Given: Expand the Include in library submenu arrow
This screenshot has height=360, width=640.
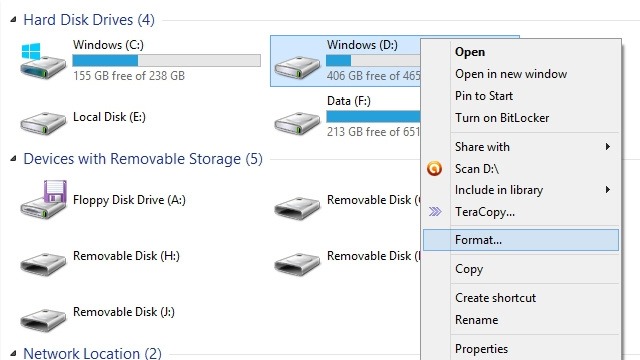Looking at the screenshot, I should click(608, 189).
